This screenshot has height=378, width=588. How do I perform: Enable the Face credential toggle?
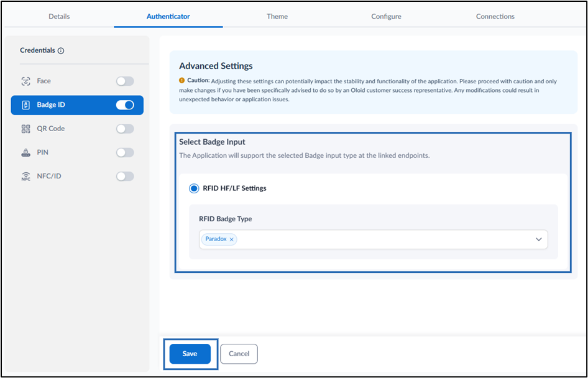pos(125,81)
